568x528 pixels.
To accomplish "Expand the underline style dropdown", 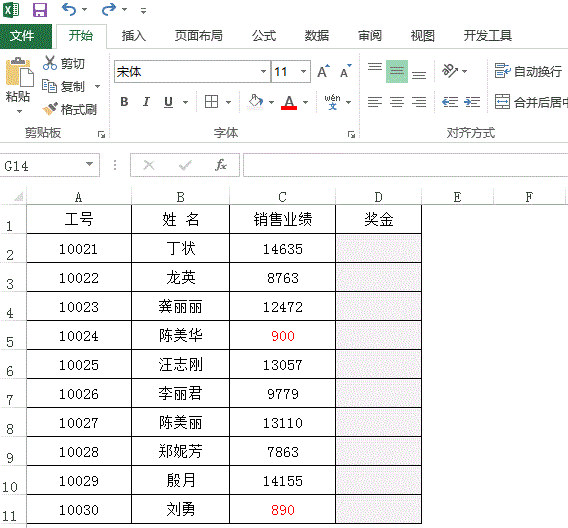I will coord(185,102).
